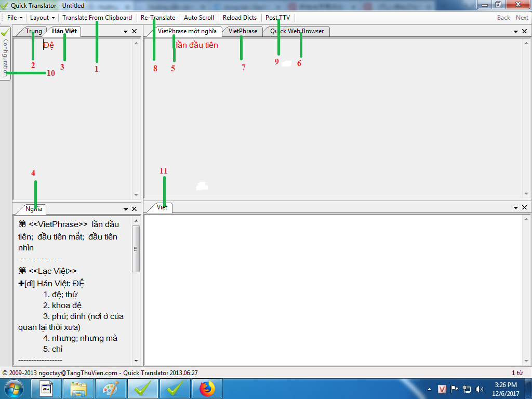
Task: Open the Layout dropdown menu
Action: click(x=42, y=18)
